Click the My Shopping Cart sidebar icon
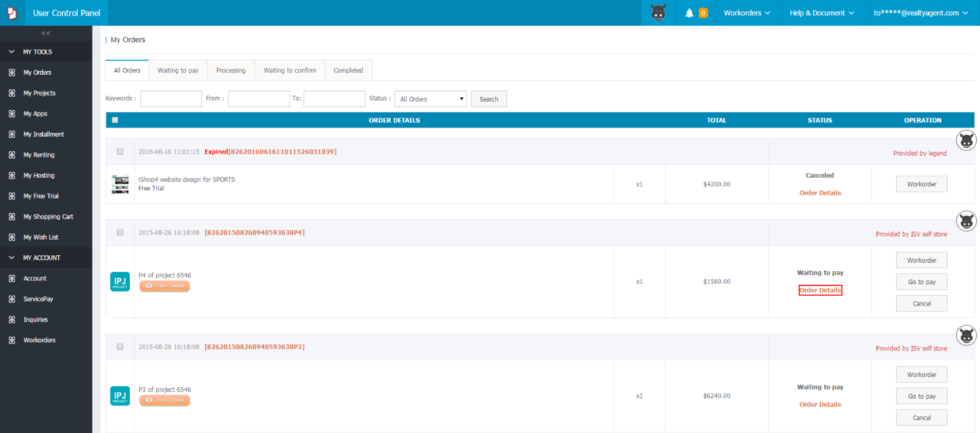980x433 pixels. tap(12, 217)
